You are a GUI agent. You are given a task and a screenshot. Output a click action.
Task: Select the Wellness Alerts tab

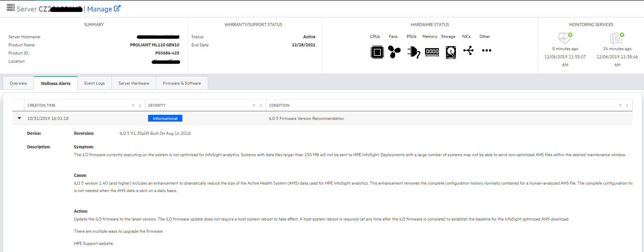56,83
